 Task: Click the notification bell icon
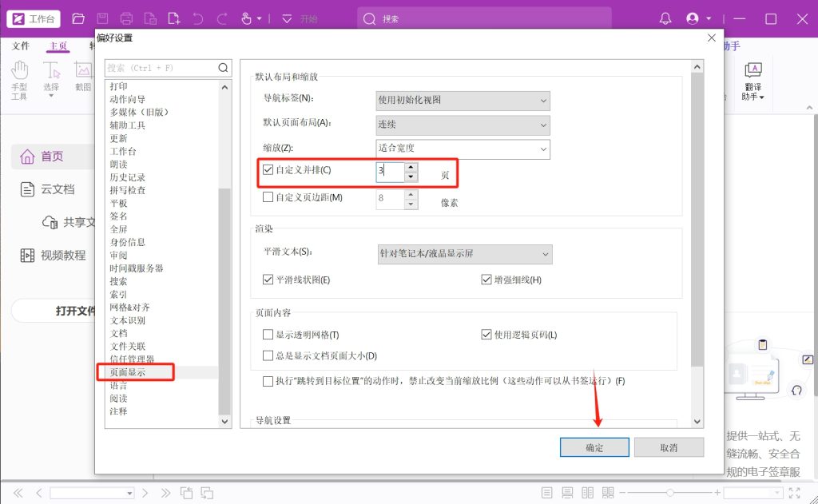click(665, 18)
